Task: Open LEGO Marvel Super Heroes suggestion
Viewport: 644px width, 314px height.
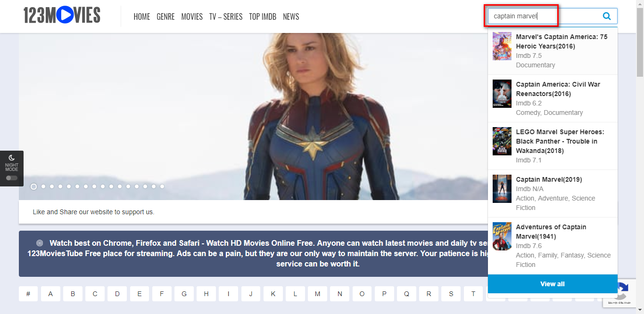Action: pyautogui.click(x=553, y=146)
